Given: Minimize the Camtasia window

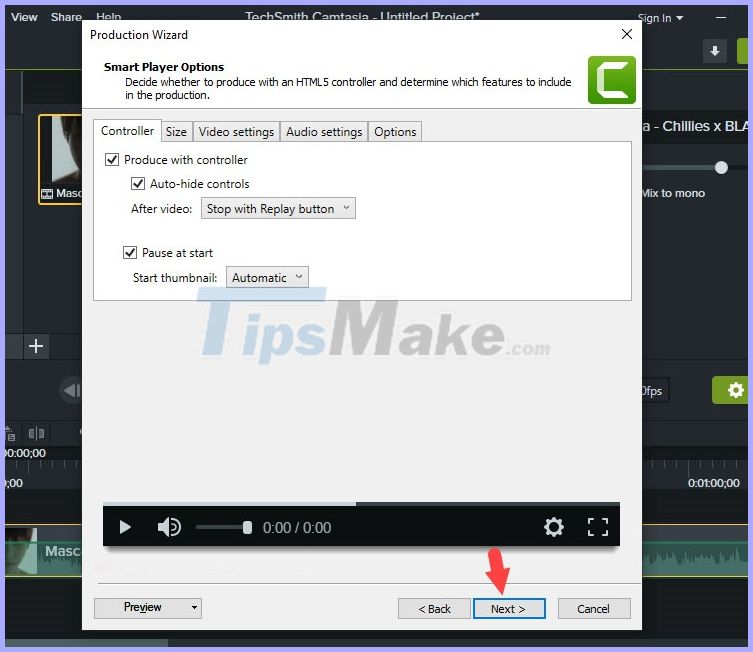Looking at the screenshot, I should tap(721, 18).
